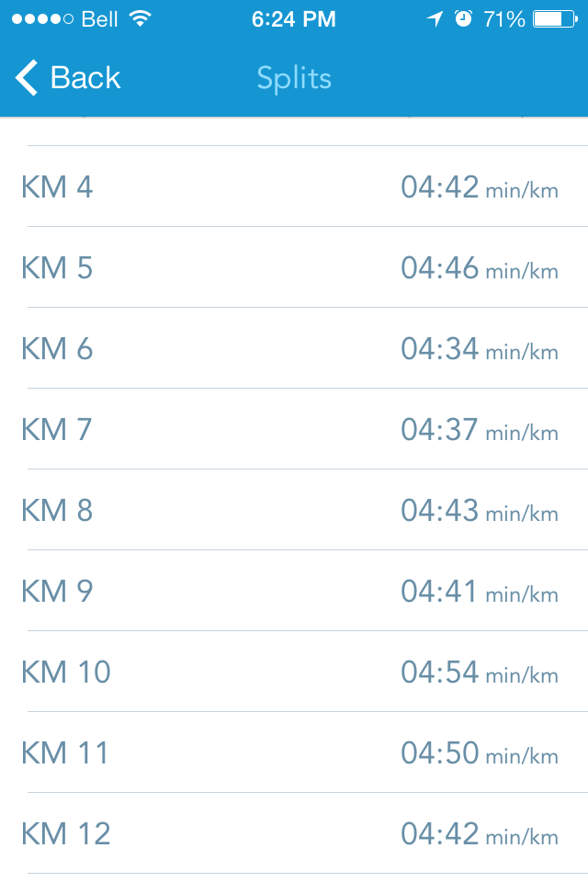
Task: Tap the Splits title in header
Action: click(294, 78)
